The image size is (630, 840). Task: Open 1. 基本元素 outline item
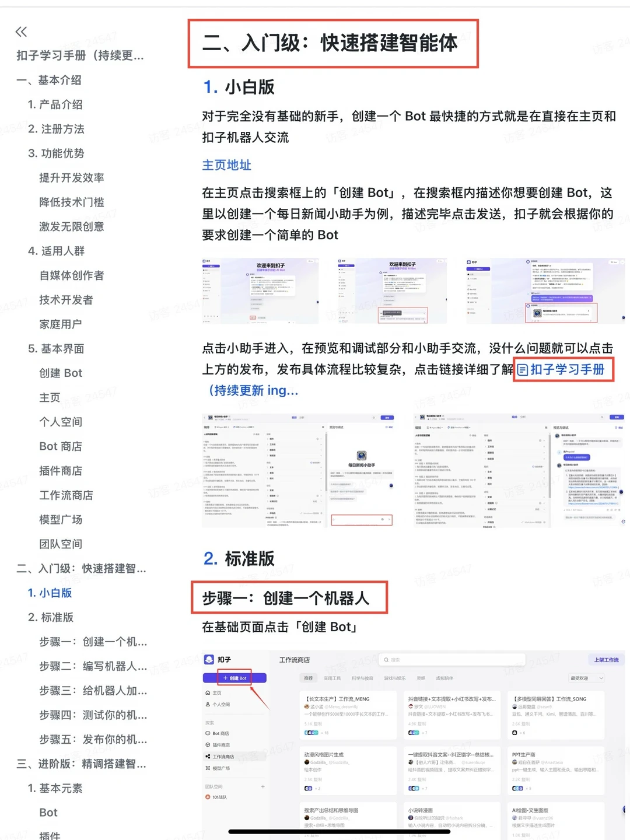tap(55, 789)
